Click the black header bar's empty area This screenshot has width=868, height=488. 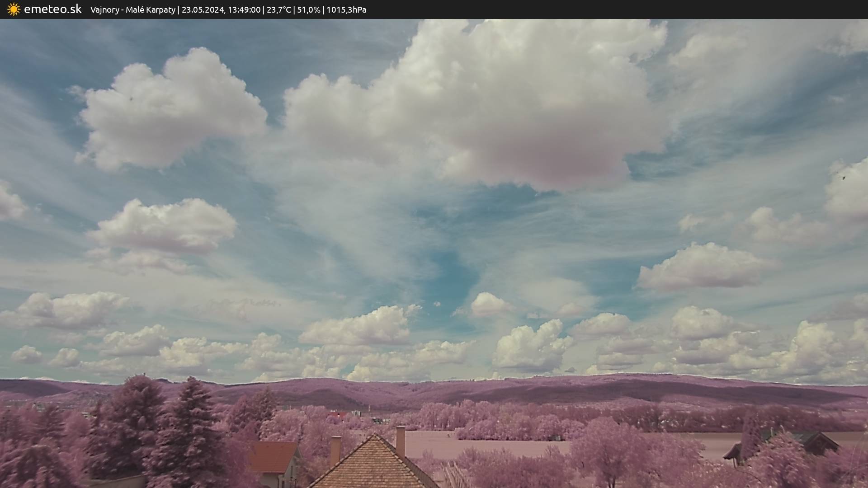tap(633, 9)
